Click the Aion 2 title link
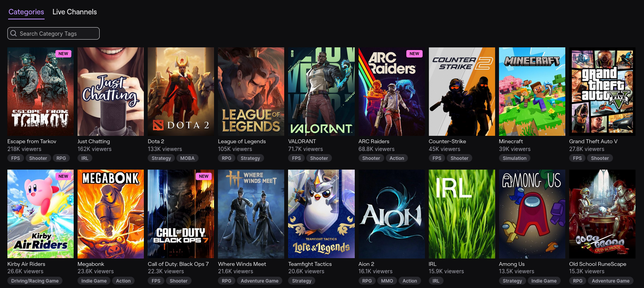The image size is (644, 288). (x=366, y=264)
